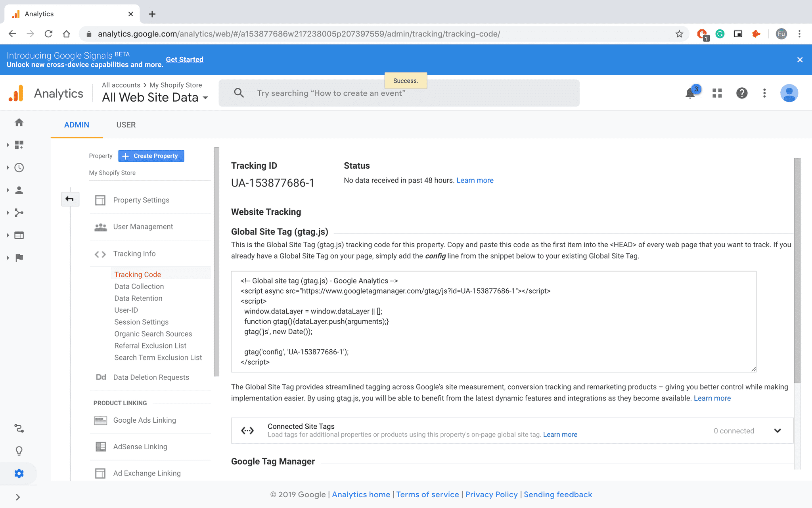
Task: Open the Google apps grid icon
Action: (717, 93)
